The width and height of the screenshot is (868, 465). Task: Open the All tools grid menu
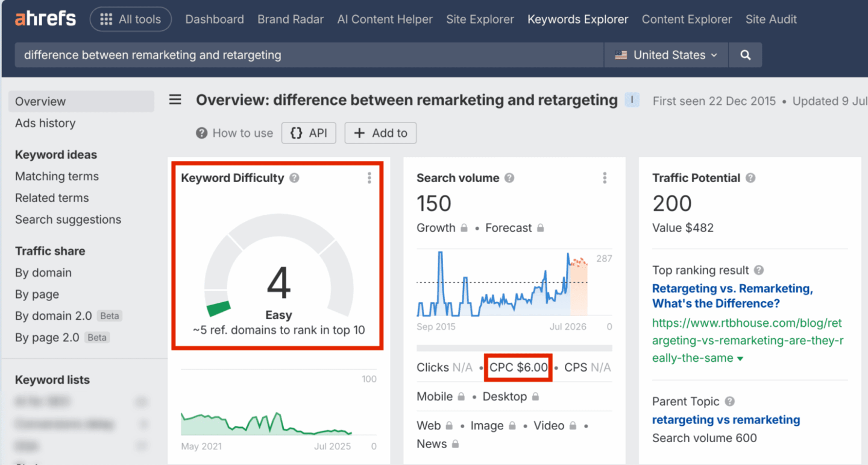point(131,19)
